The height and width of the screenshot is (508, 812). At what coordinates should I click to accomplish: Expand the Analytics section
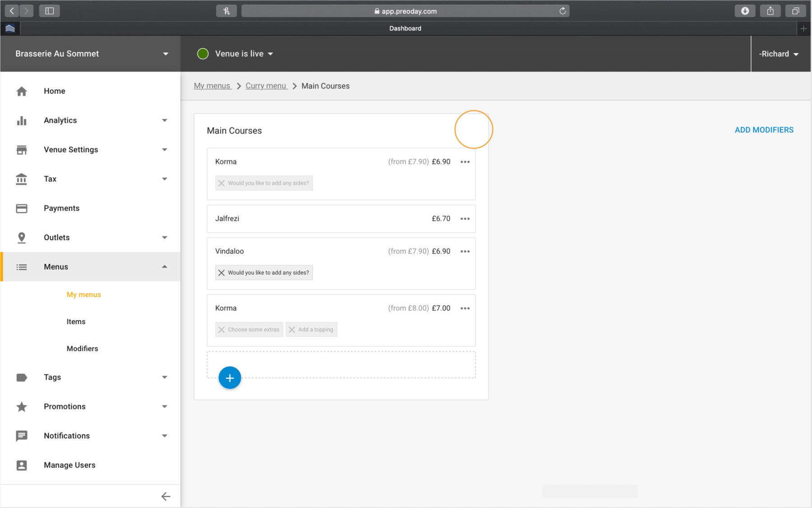pos(165,121)
